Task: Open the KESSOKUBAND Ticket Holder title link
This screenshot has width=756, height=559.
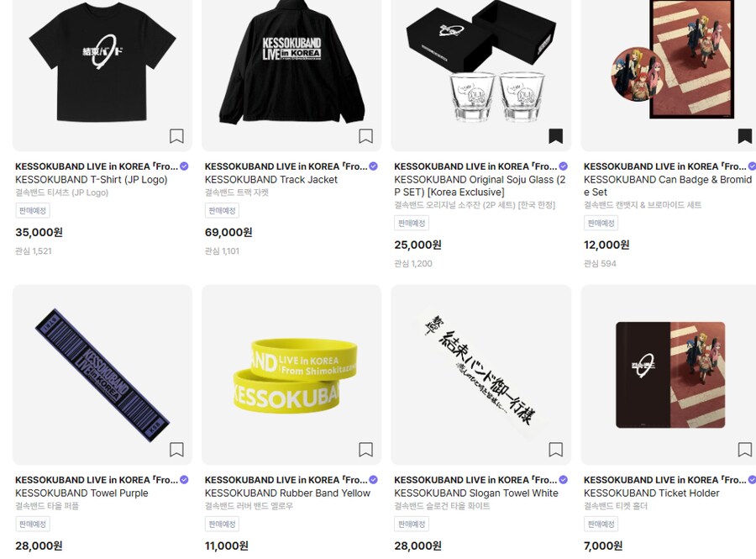Action: [651, 493]
